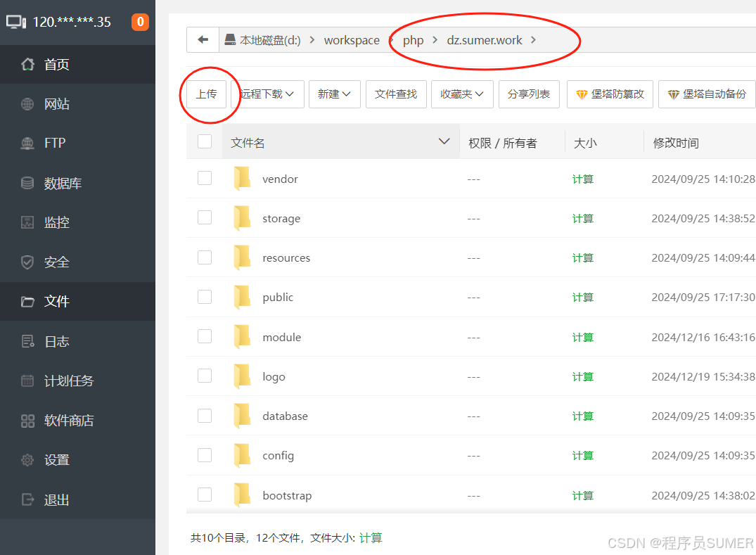The width and height of the screenshot is (756, 555).
Task: Click the home icon next to 首页
Action: [27, 64]
